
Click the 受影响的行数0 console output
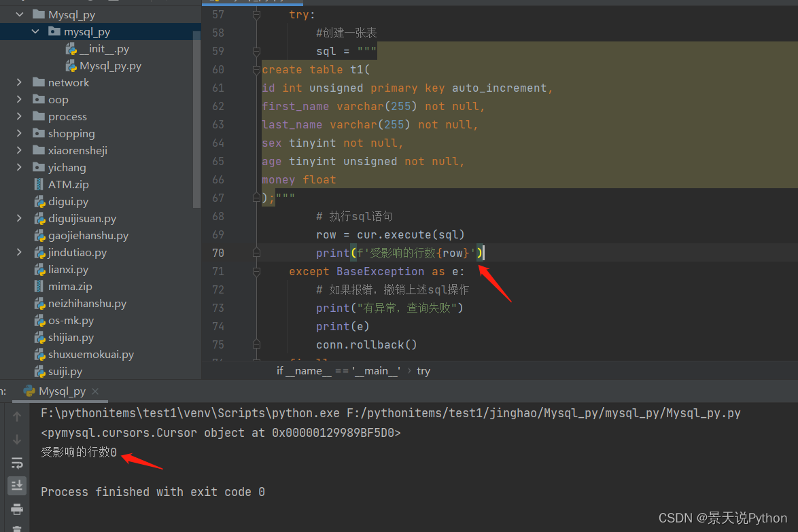79,452
